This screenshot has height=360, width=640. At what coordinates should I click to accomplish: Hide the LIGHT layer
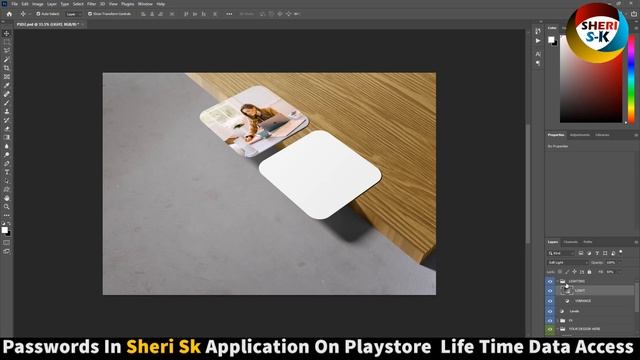(x=550, y=291)
